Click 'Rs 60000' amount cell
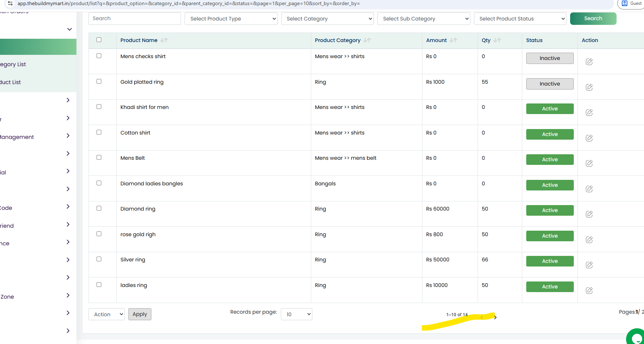Image resolution: width=644 pixels, height=344 pixels. [x=438, y=209]
